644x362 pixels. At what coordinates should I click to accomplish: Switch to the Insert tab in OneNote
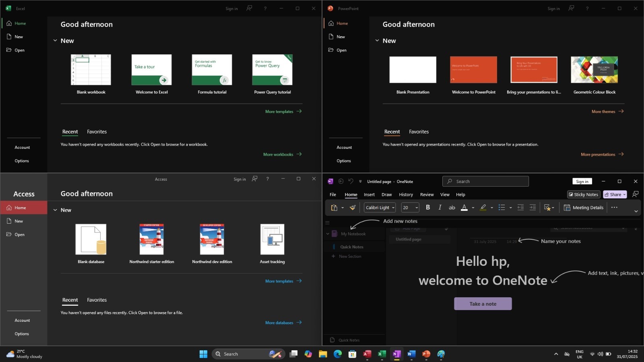369,195
